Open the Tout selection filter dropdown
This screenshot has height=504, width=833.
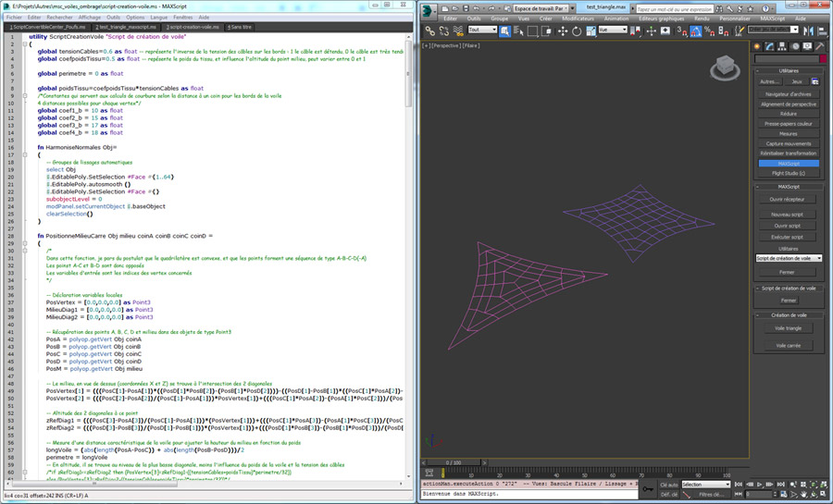482,30
